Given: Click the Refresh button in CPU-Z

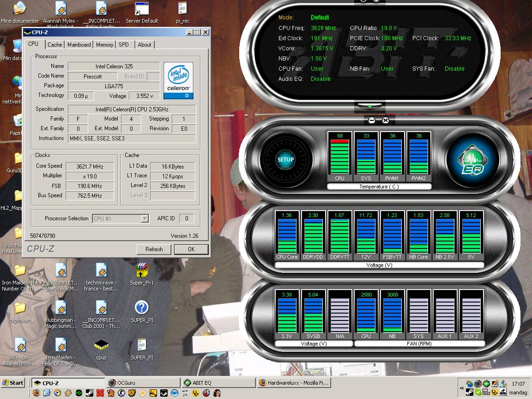Looking at the screenshot, I should coord(154,249).
